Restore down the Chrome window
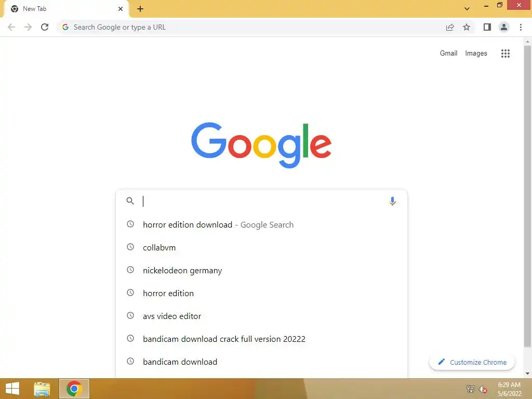This screenshot has width=532, height=399. click(x=500, y=5)
